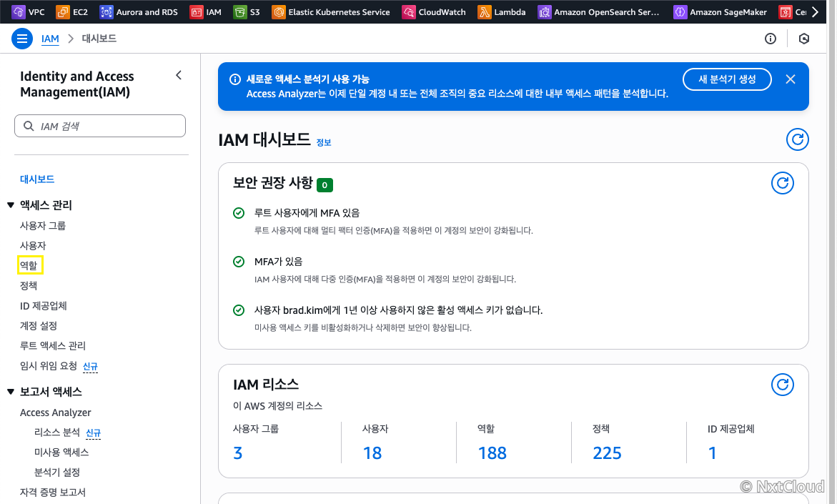
Task: Open the roles count 188
Action: 492,453
